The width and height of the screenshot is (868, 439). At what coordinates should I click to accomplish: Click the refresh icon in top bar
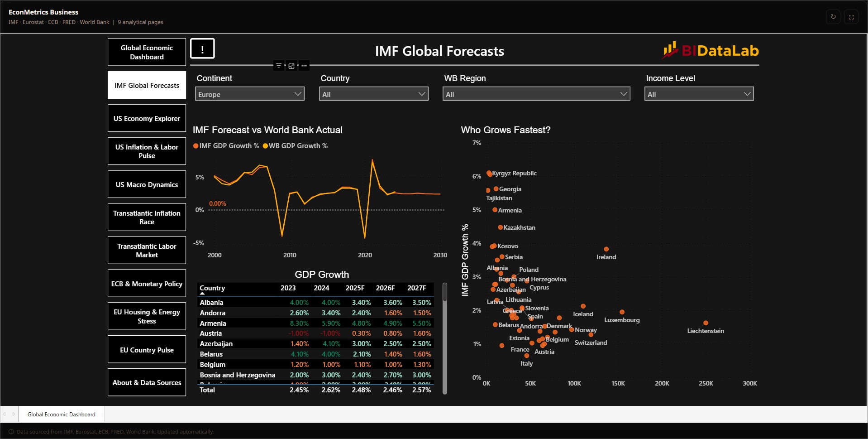(x=833, y=17)
